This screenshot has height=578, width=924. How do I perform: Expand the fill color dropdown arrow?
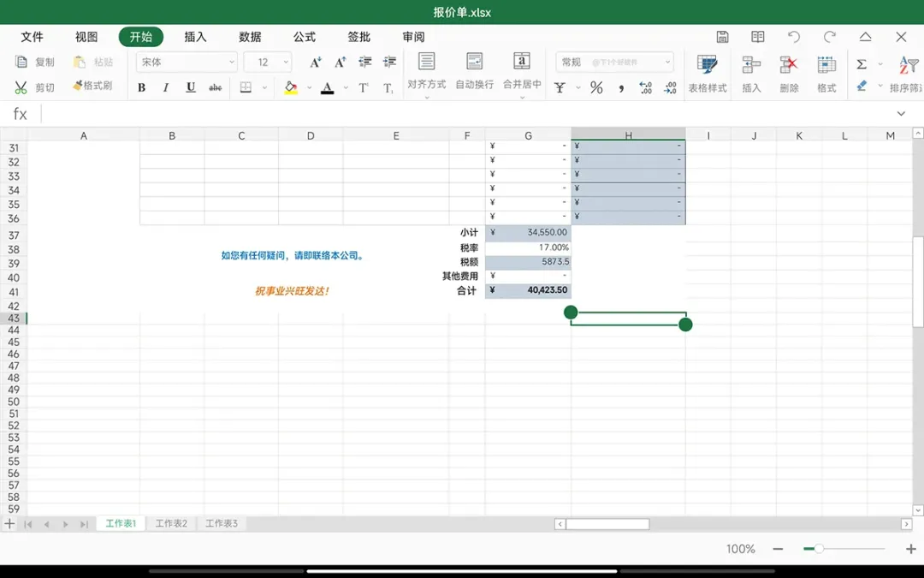309,88
